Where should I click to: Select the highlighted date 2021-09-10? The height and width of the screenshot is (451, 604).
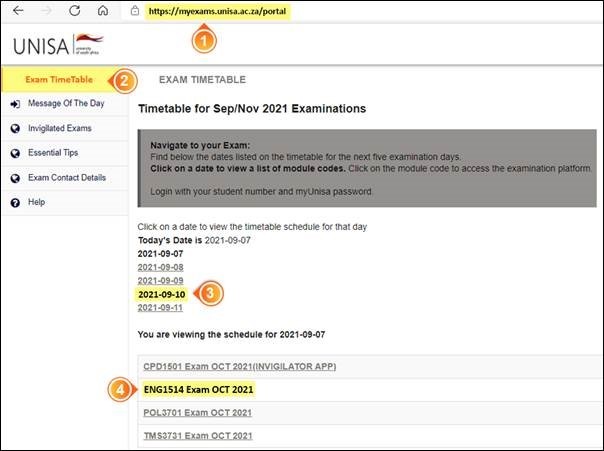pos(160,294)
